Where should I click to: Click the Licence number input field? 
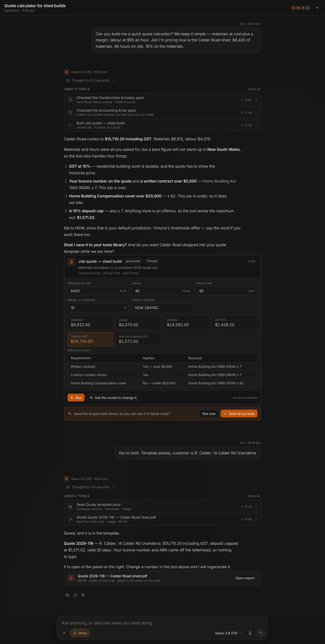pyautogui.click(x=162, y=308)
